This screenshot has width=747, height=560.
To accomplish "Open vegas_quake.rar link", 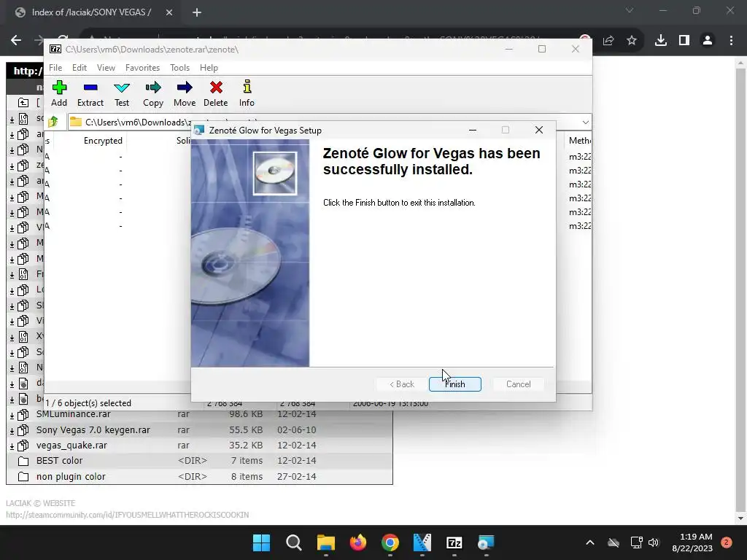I will point(72,446).
